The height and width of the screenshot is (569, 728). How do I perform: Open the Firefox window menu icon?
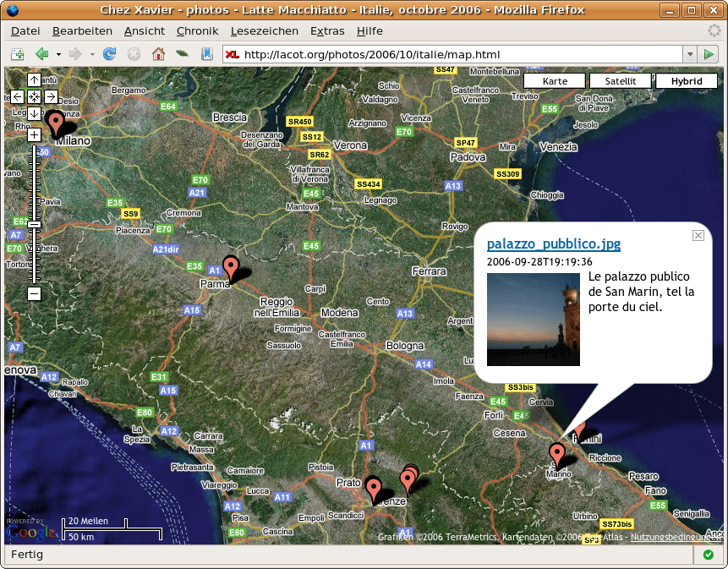tap(13, 10)
